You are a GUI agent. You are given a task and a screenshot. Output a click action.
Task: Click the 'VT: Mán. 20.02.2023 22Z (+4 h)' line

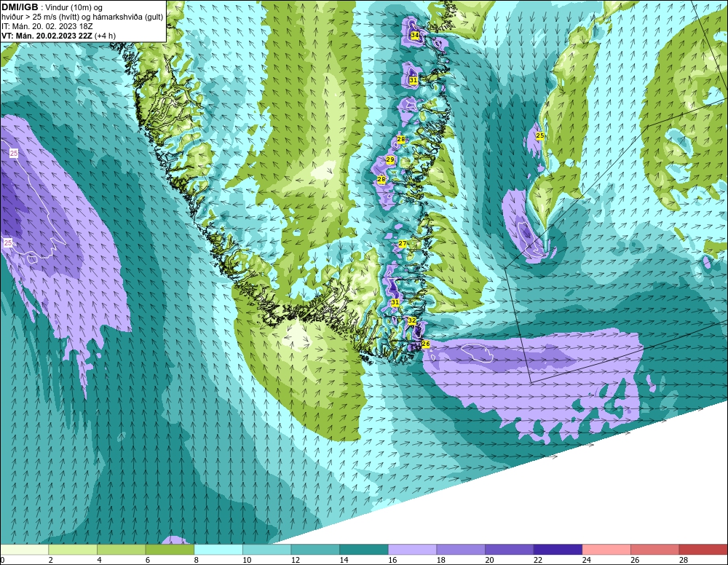pyautogui.click(x=58, y=36)
